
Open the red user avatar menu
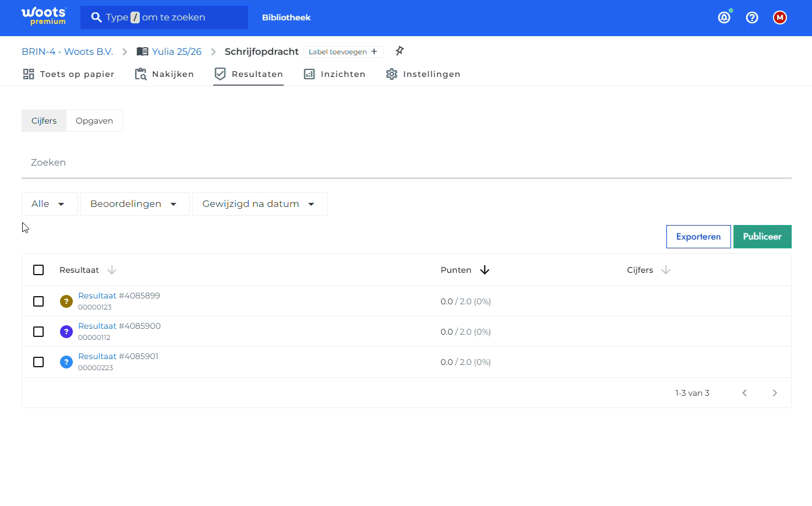[780, 17]
